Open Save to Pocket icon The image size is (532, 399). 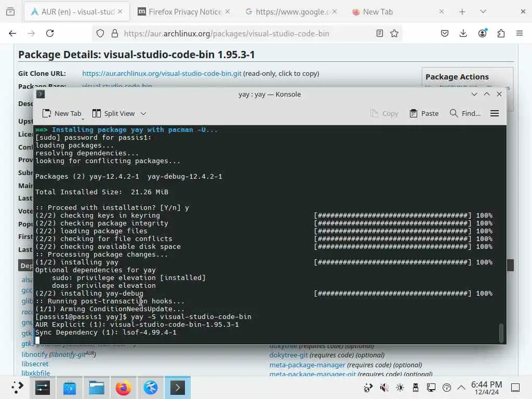click(445, 33)
